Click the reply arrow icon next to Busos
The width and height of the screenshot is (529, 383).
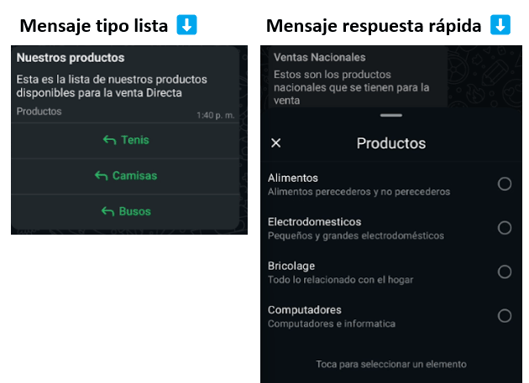tap(108, 212)
